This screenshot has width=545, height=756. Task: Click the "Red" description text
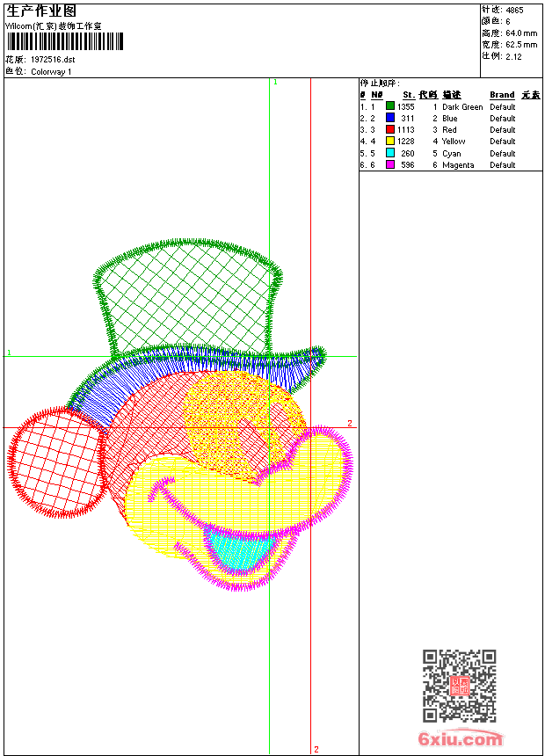coord(449,130)
